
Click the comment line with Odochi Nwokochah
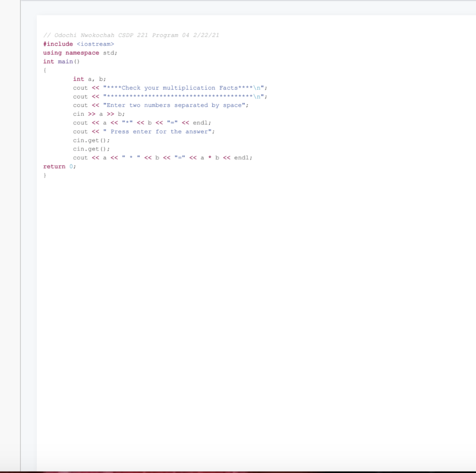click(131, 35)
